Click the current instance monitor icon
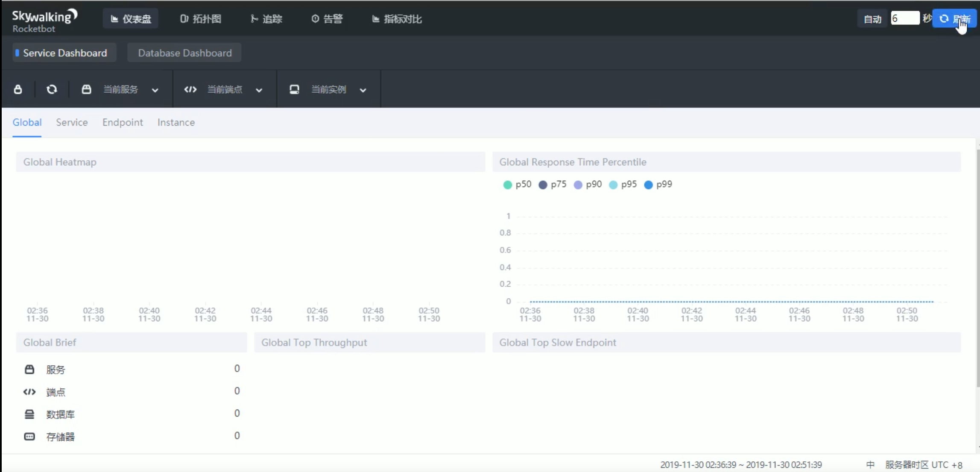Viewport: 980px width, 472px height. (294, 89)
